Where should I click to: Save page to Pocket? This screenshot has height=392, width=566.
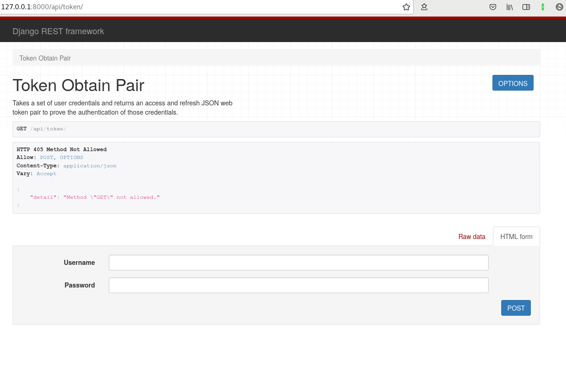[493, 7]
